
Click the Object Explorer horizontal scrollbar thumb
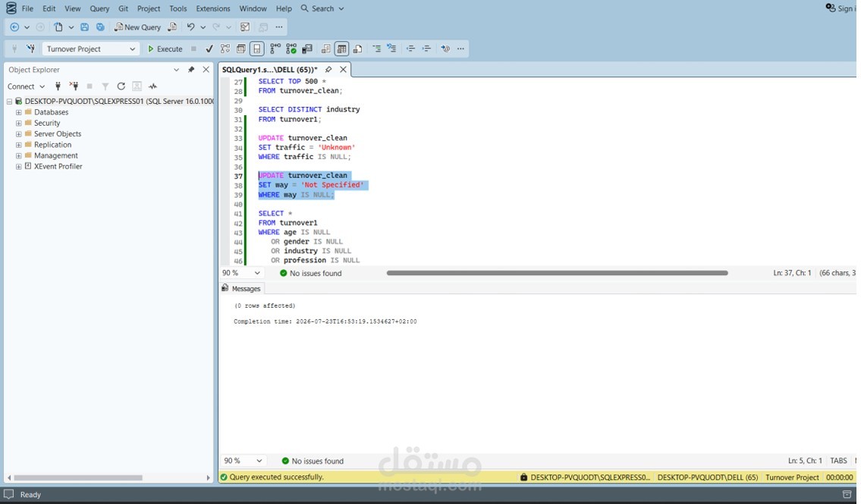click(x=78, y=477)
